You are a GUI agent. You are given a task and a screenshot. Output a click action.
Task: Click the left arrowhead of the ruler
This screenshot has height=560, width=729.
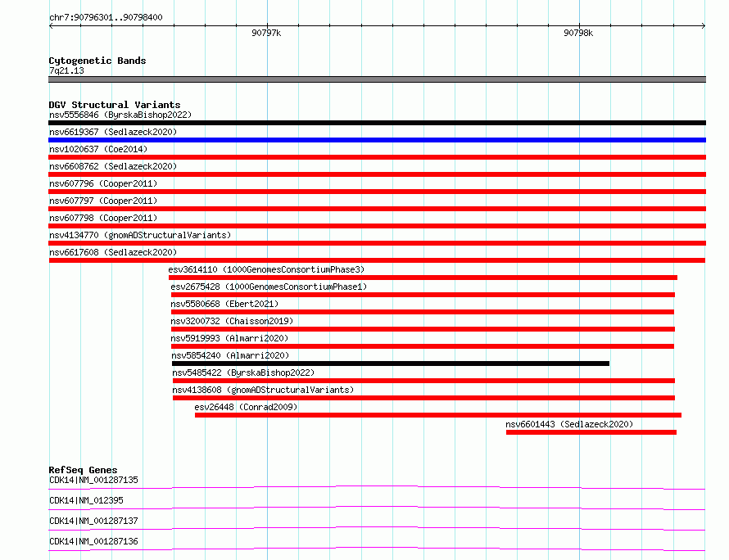click(51, 26)
